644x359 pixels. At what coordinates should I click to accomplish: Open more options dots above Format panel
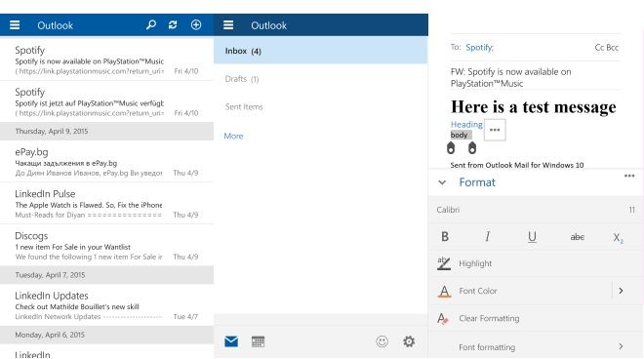coord(629,176)
